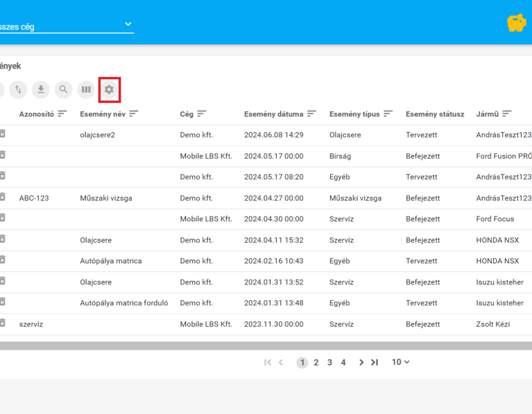Click the horizontal table scrollbar
The height and width of the screenshot is (414, 532).
click(x=266, y=346)
